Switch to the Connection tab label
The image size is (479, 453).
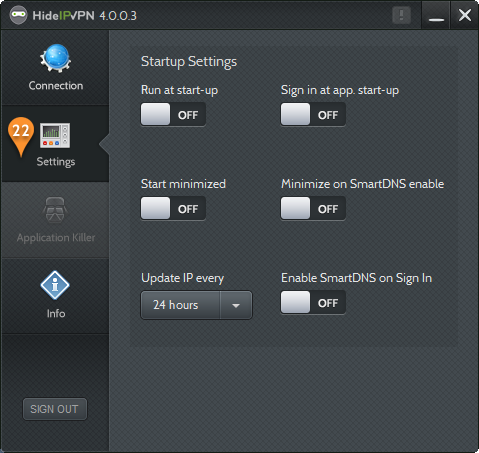coord(56,86)
